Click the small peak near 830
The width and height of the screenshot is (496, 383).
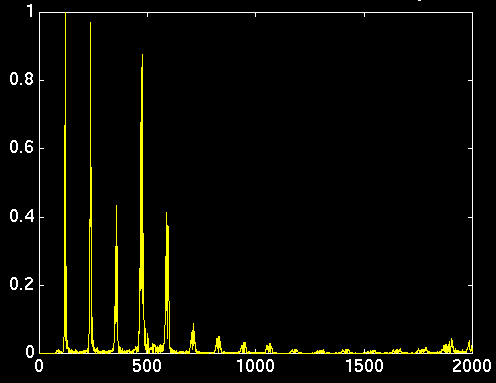pyautogui.click(x=218, y=344)
